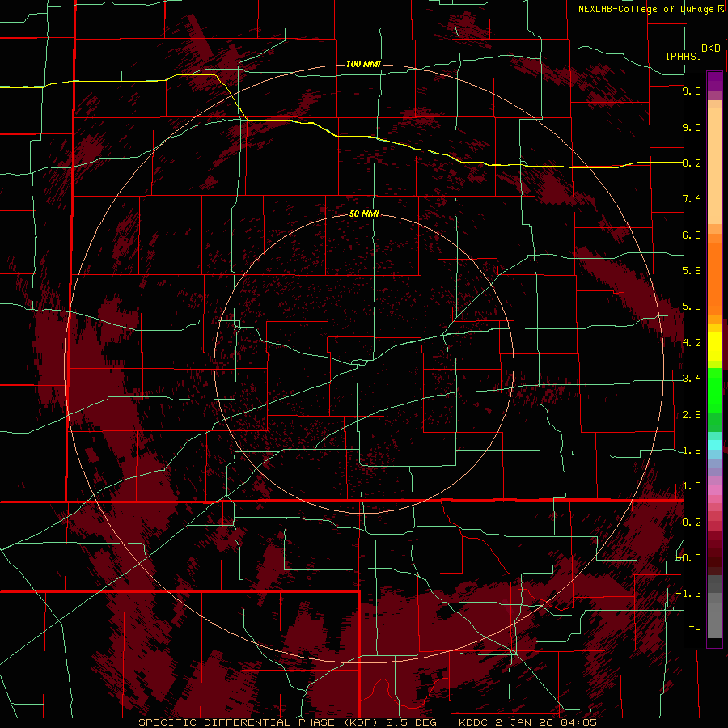Viewport: 728px width, 728px height.
Task: Click the -0.5 scale value
Action: (688, 557)
